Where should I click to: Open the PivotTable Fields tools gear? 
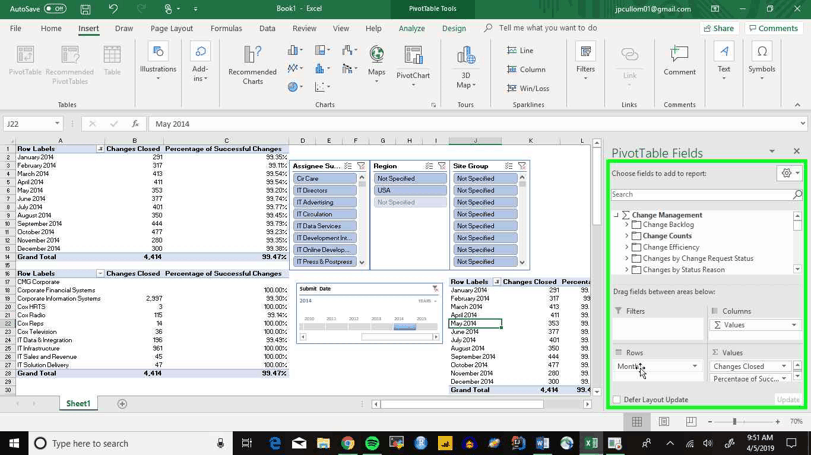click(790, 173)
